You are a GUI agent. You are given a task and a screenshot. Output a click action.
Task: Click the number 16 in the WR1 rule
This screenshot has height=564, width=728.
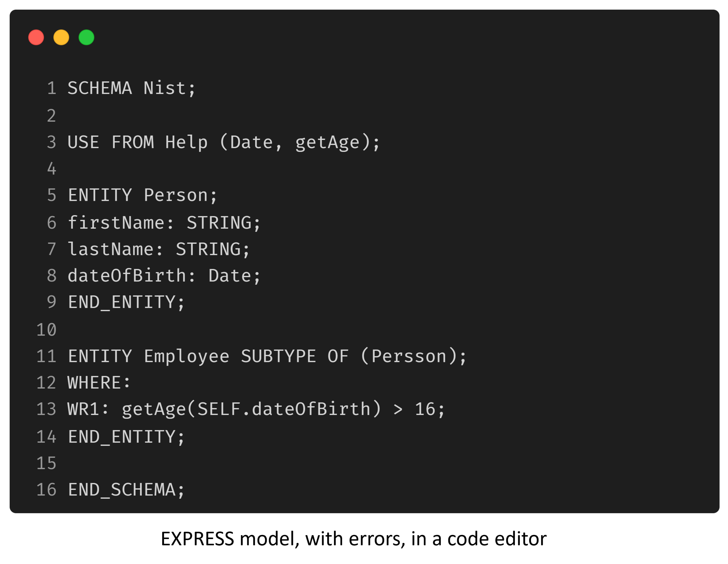(425, 409)
